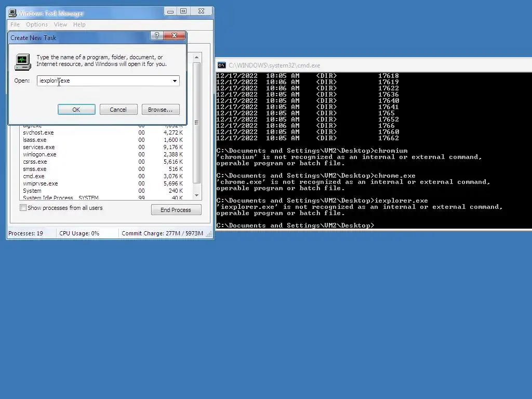This screenshot has height=399, width=532.
Task: Select services.exe process row
Action: [103, 147]
